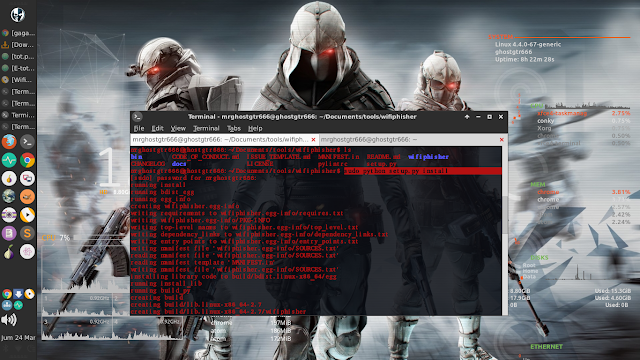This screenshot has height=360, width=640.
Task: Close the wifiphisher terminal tab
Action: (x=313, y=140)
